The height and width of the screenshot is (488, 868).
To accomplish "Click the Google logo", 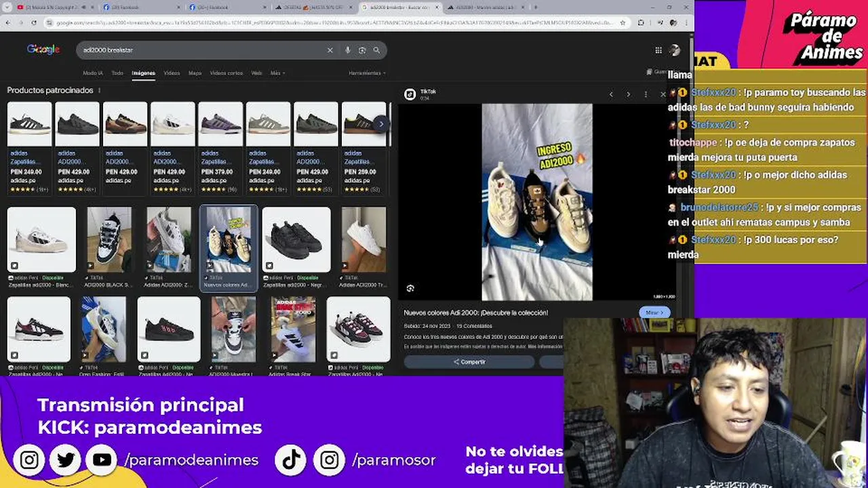I will pyautogui.click(x=43, y=49).
